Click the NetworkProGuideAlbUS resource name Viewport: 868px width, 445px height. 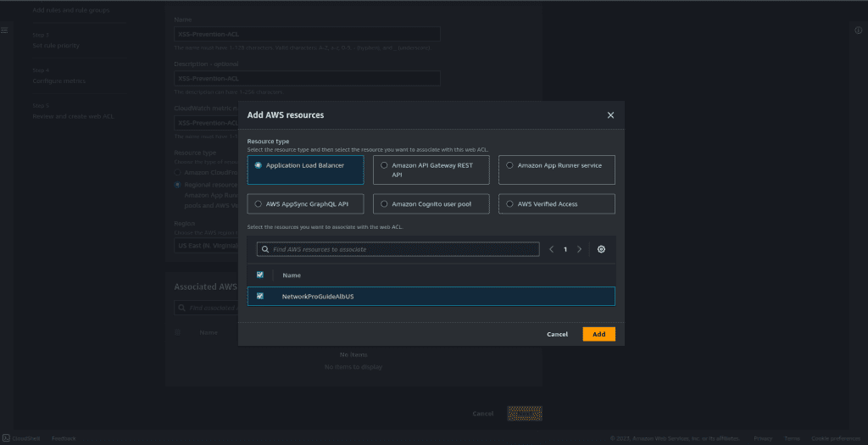(x=318, y=297)
